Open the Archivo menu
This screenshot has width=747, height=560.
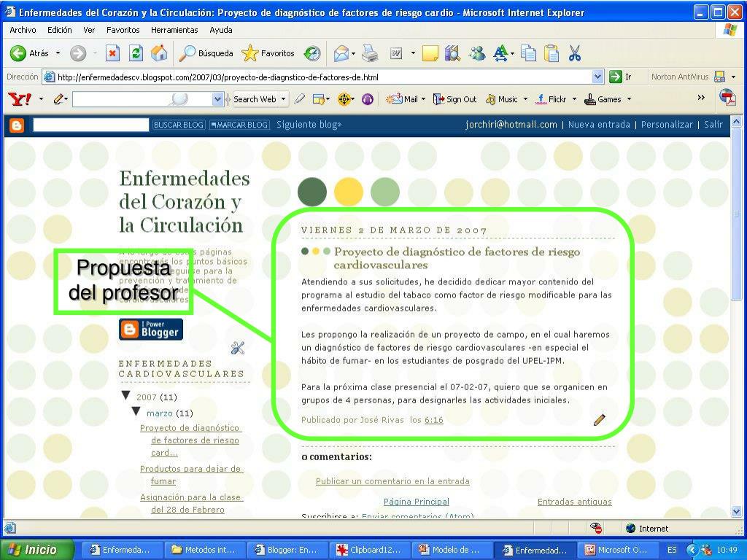tap(23, 30)
